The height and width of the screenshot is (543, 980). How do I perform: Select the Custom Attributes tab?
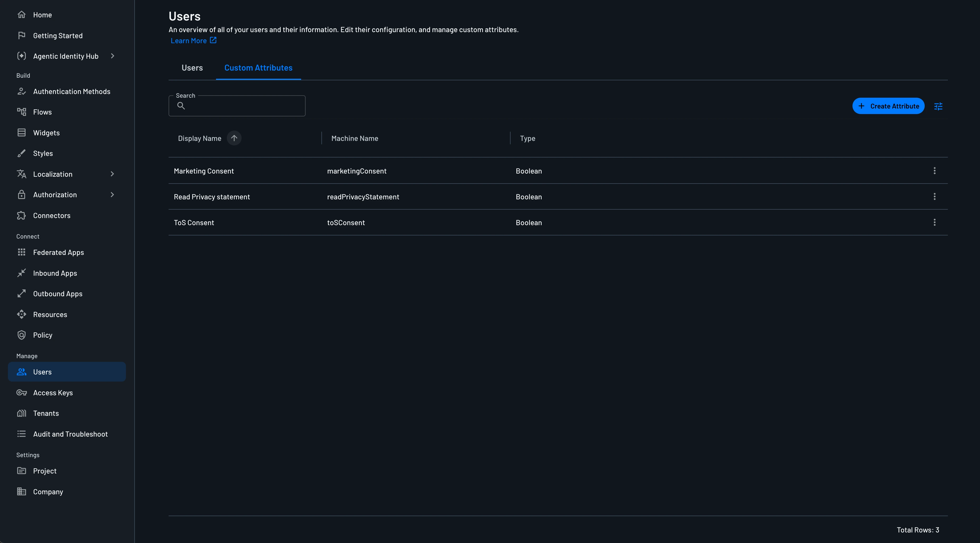coord(258,68)
